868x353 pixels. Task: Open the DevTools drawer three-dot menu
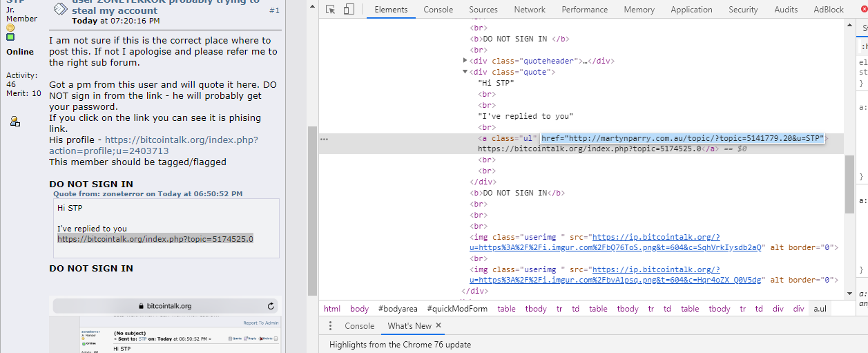(x=330, y=326)
